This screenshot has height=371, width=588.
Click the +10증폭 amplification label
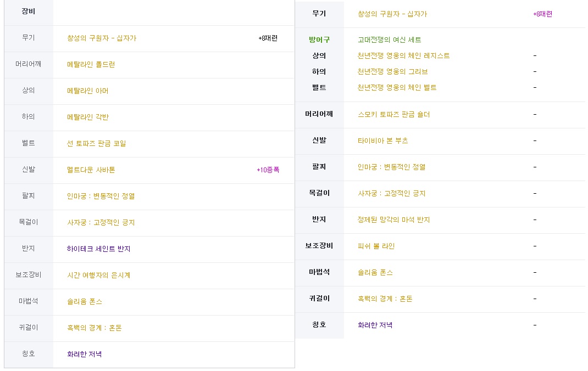tap(268, 170)
